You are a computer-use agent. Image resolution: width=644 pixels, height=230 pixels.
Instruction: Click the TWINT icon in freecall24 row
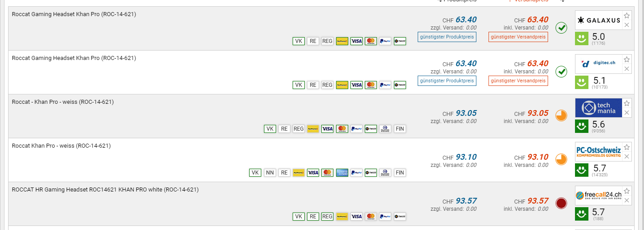pos(400,217)
